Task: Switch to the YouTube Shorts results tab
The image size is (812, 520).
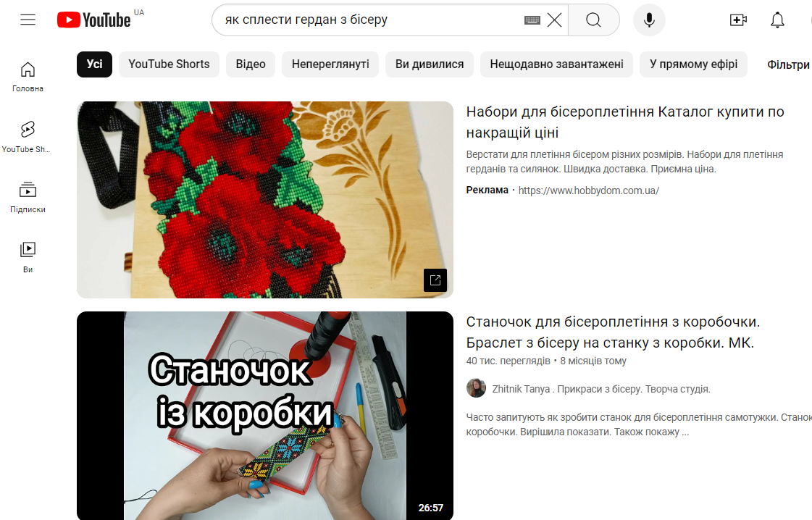Action: pos(169,64)
